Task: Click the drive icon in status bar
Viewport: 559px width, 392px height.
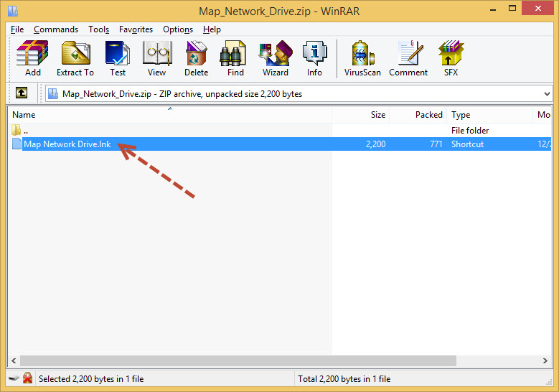Action: (x=14, y=378)
